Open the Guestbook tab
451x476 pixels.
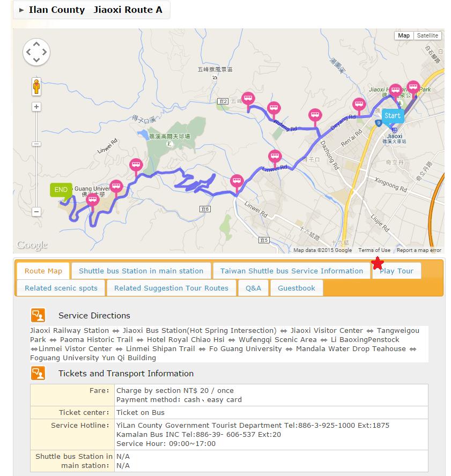(297, 288)
